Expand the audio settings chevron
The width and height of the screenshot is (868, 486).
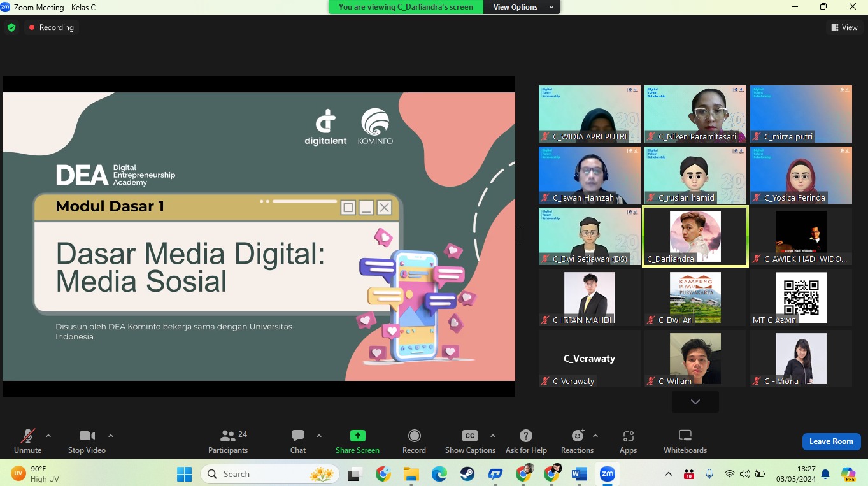48,436
